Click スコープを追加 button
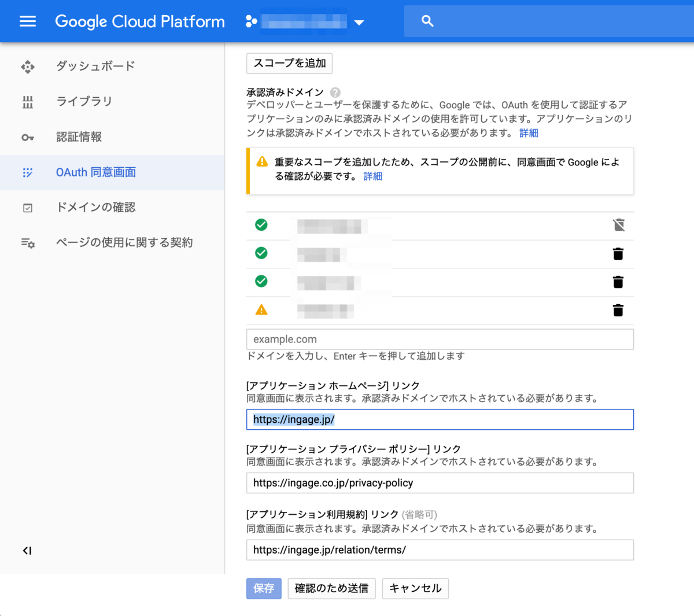 (290, 63)
